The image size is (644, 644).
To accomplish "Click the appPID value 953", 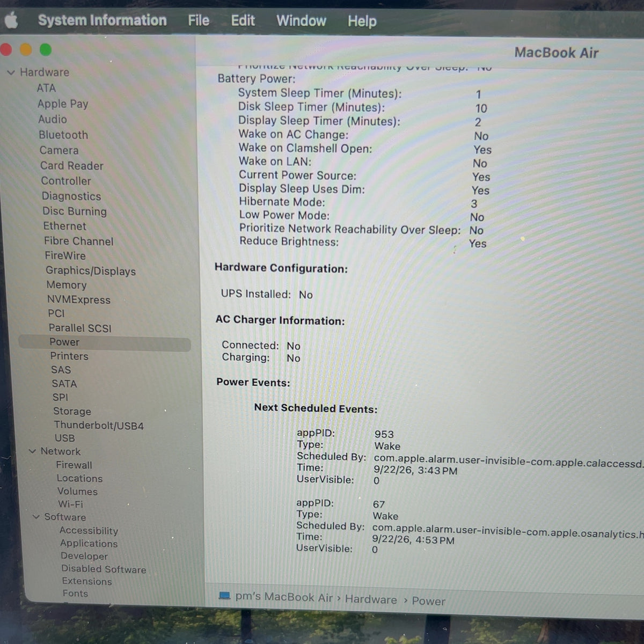I will pyautogui.click(x=384, y=434).
